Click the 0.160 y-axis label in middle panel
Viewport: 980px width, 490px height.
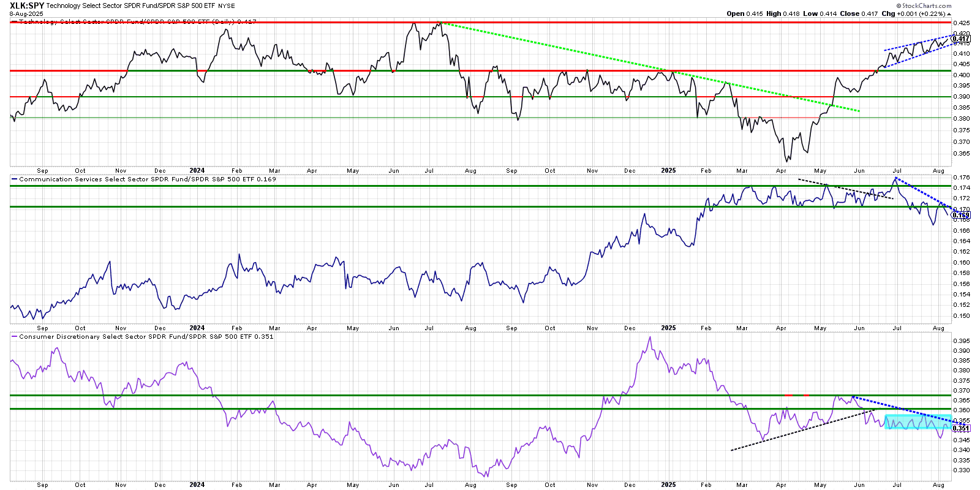click(x=961, y=262)
